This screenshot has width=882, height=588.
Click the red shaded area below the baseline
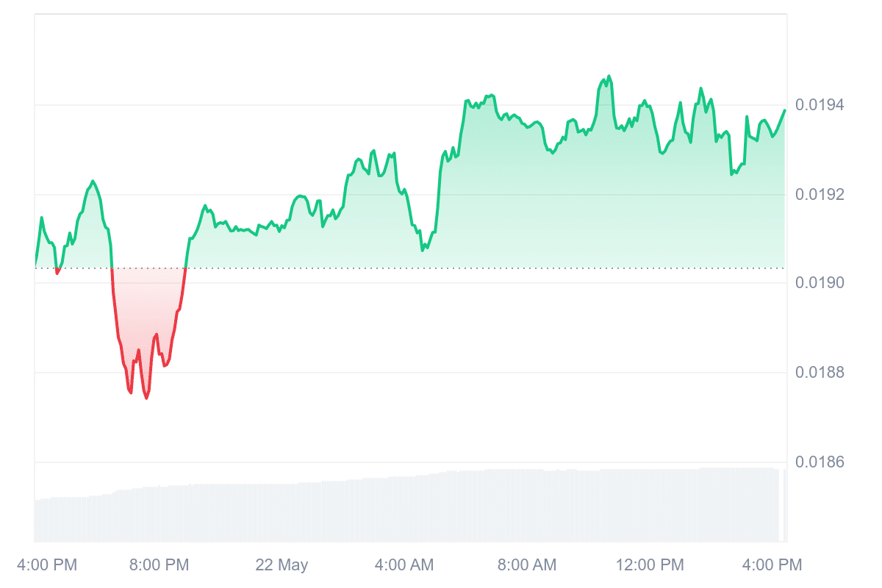pyautogui.click(x=147, y=309)
